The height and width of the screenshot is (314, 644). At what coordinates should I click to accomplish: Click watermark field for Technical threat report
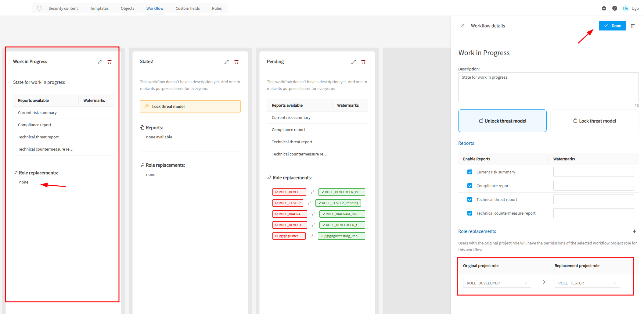pyautogui.click(x=593, y=199)
